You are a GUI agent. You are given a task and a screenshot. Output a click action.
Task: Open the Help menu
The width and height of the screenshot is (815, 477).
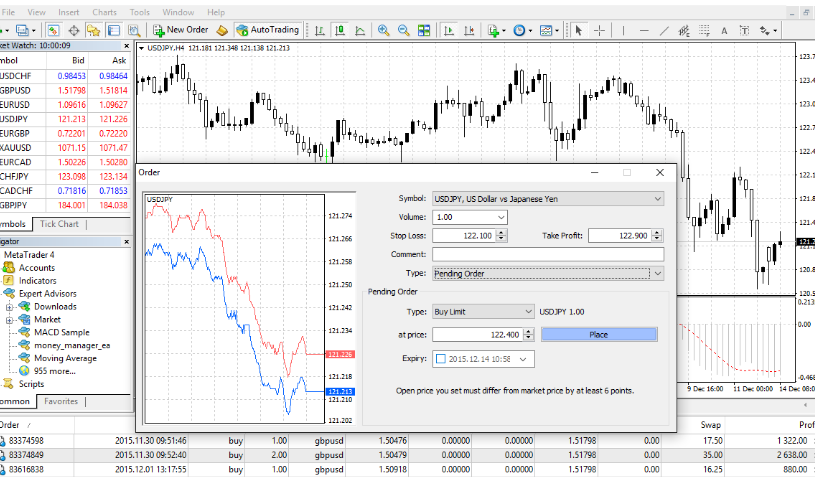(x=216, y=12)
